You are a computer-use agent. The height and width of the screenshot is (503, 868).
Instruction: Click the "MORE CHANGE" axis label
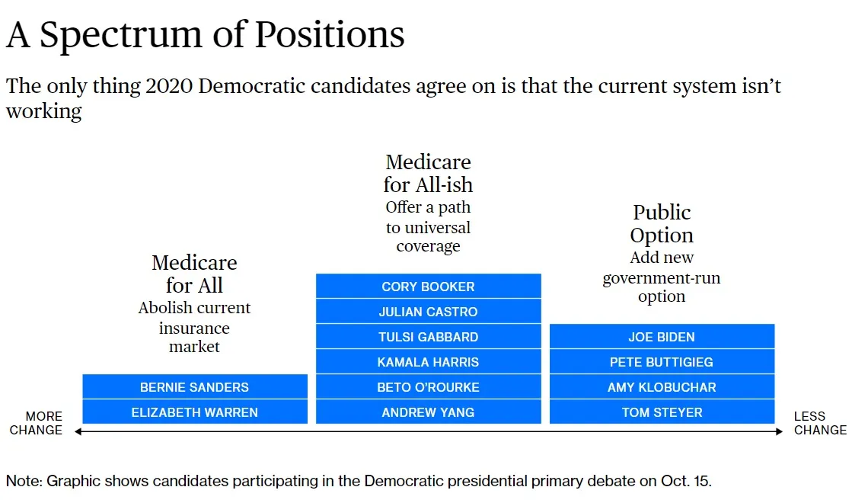click(x=36, y=423)
